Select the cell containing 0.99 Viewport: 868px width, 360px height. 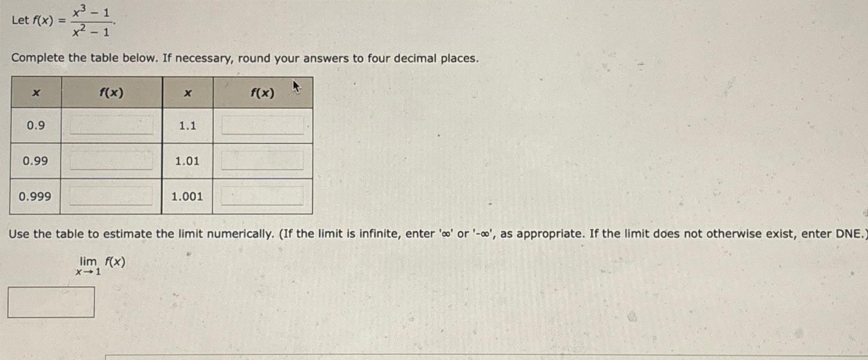coord(35,160)
